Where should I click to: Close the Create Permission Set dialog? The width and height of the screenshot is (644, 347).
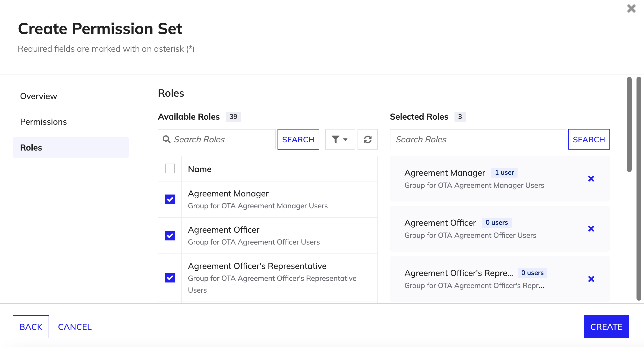[x=631, y=8]
